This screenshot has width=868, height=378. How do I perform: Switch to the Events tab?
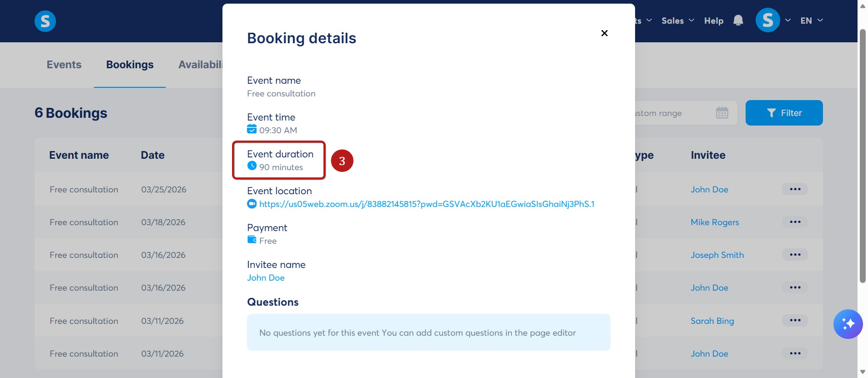[x=64, y=65]
